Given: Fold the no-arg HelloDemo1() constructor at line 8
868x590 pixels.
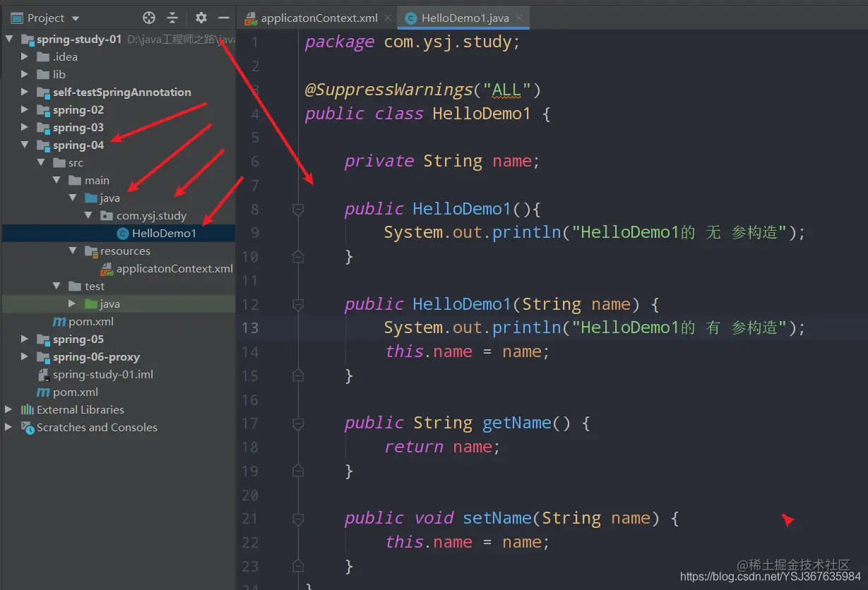Looking at the screenshot, I should point(298,209).
